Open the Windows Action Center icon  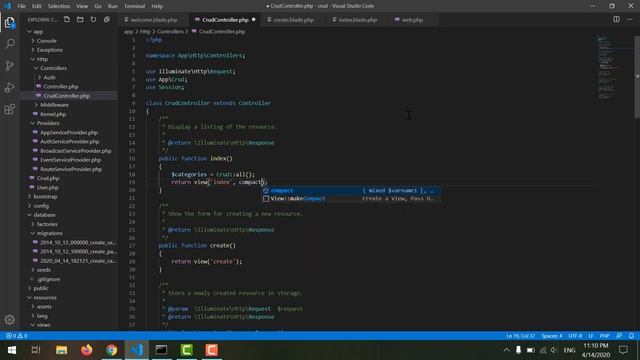click(x=623, y=350)
